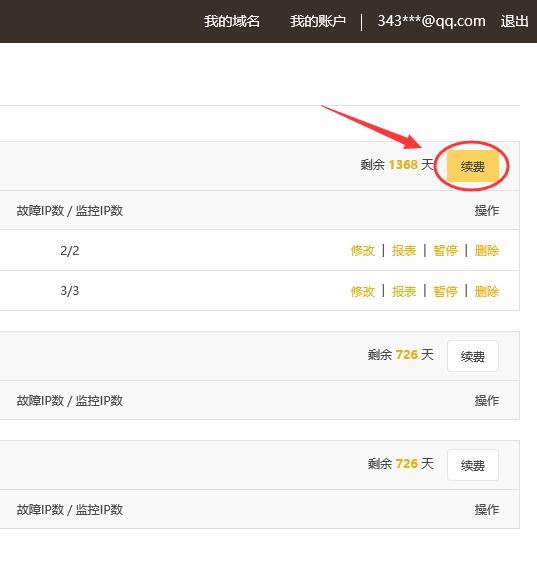Open 我的域名 in top navigation
Image resolution: width=537 pixels, height=568 pixels.
(x=232, y=21)
